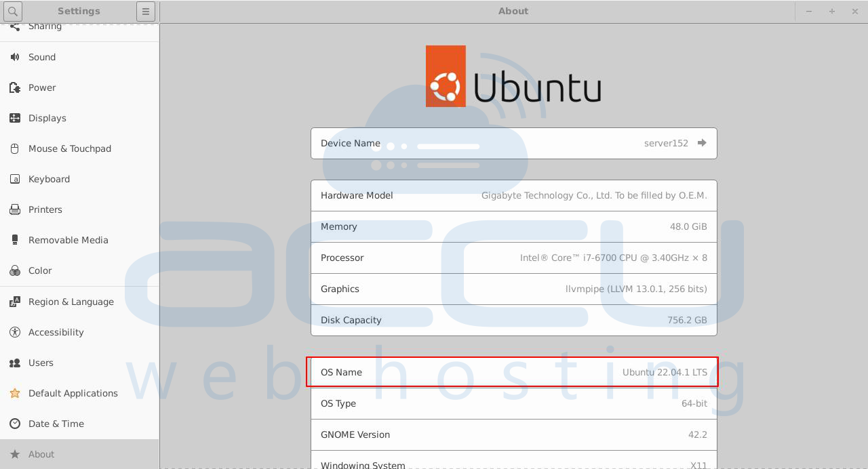Click the Keyboard icon in sidebar
Viewport: 868px width, 469px height.
15,179
